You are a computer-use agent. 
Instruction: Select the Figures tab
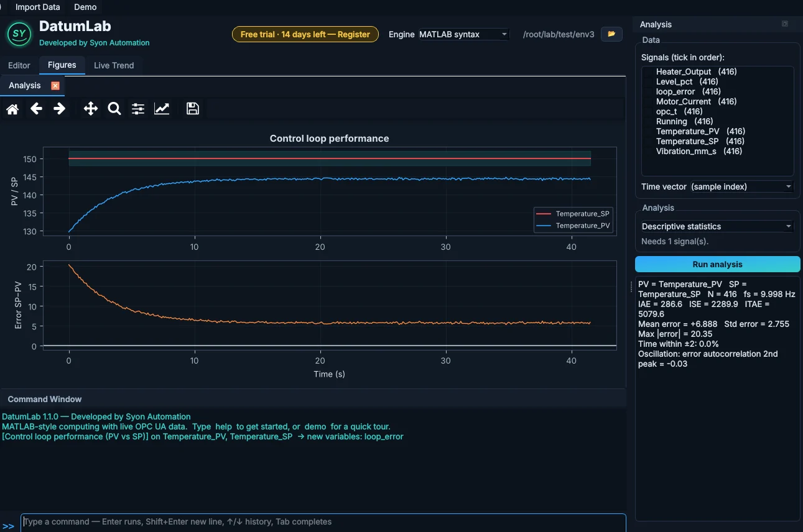62,65
